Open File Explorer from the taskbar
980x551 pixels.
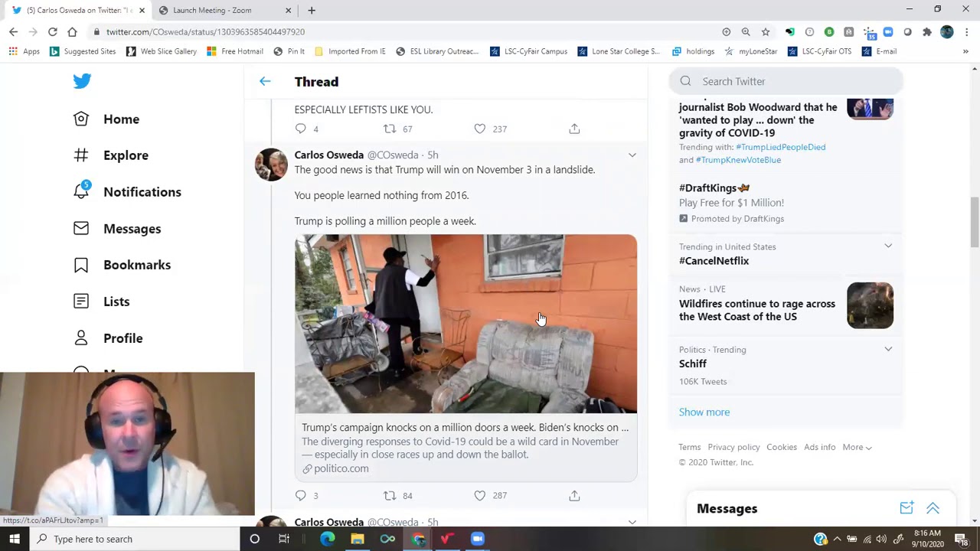[358, 539]
